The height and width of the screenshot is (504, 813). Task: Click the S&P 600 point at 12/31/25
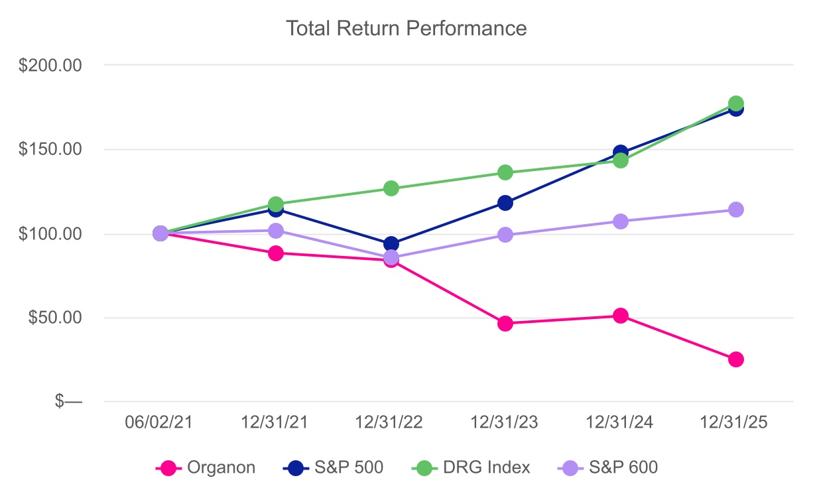click(x=735, y=210)
